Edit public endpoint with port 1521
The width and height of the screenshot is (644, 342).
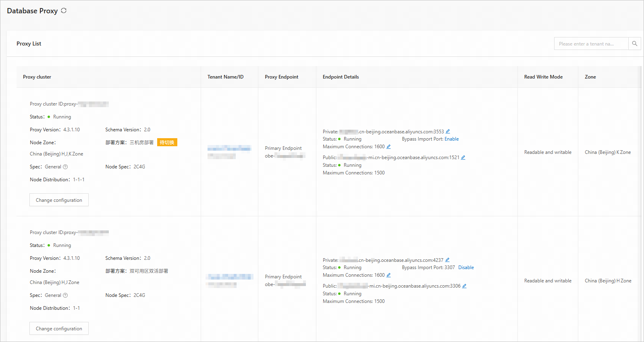(463, 158)
